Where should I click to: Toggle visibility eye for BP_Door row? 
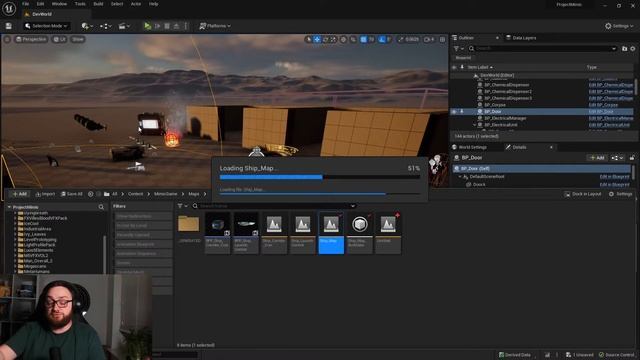(x=454, y=111)
